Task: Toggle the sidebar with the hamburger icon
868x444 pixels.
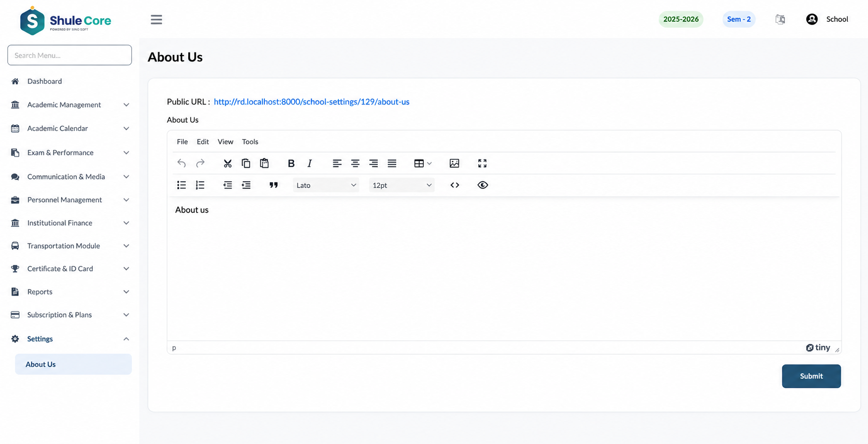Action: 156,20
